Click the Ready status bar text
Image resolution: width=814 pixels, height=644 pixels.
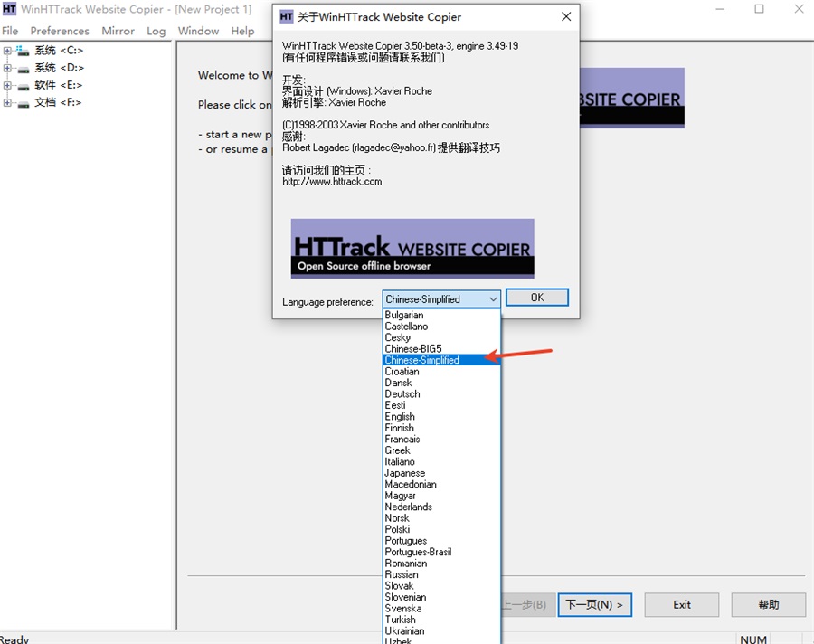pos(14,639)
